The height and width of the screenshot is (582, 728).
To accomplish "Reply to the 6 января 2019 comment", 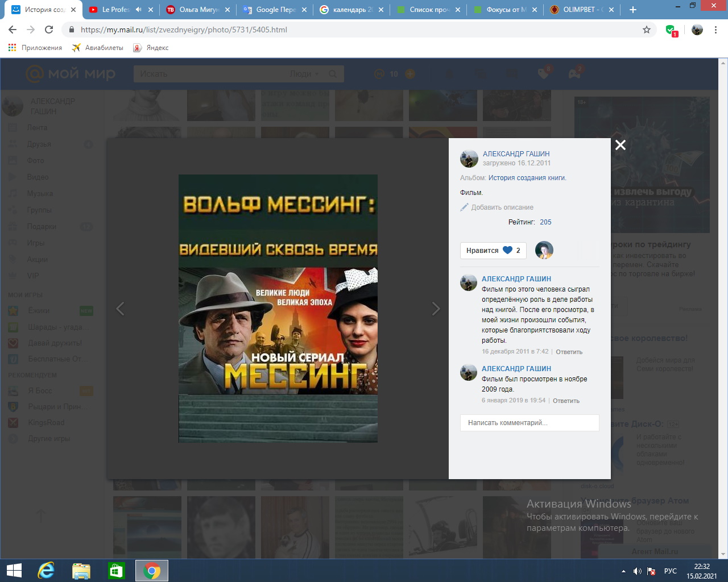I will click(x=566, y=401).
